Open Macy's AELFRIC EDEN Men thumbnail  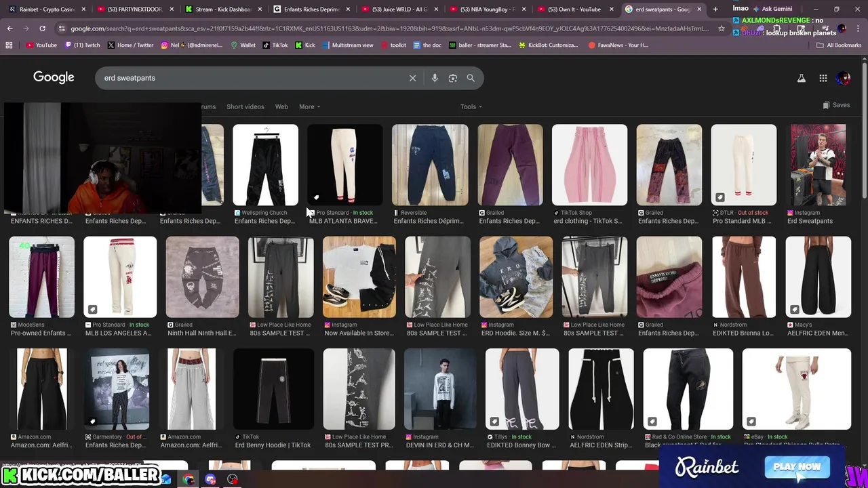point(818,277)
